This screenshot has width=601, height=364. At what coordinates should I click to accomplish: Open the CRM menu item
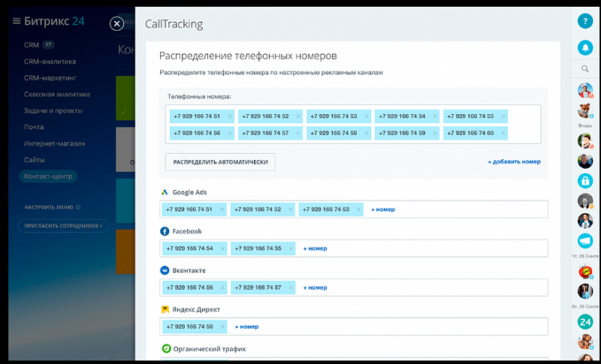coord(32,45)
